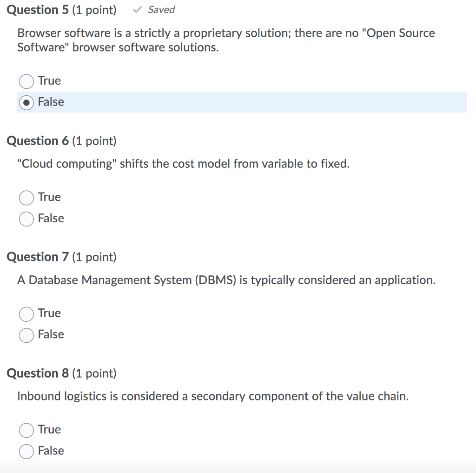Select True for Question 5
This screenshot has height=473, width=476.
coord(26,81)
